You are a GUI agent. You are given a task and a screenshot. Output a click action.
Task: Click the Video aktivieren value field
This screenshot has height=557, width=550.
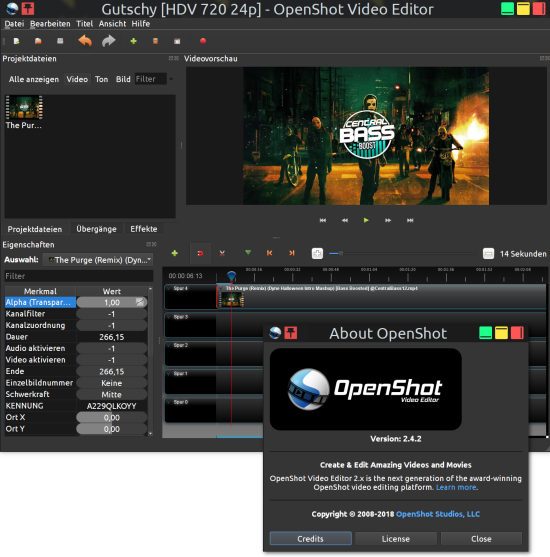pos(112,360)
